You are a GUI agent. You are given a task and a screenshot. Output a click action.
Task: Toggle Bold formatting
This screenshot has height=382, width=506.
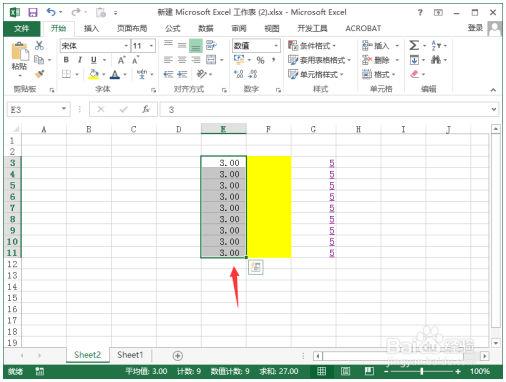pos(66,60)
